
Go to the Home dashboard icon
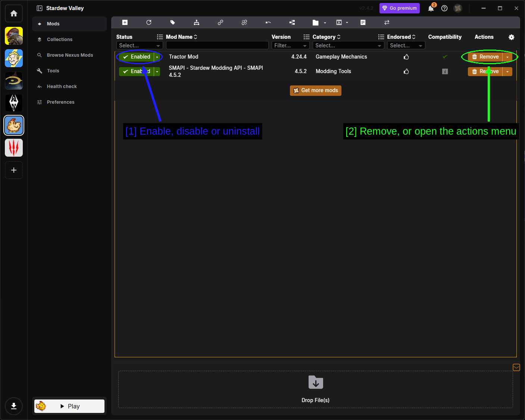(14, 13)
